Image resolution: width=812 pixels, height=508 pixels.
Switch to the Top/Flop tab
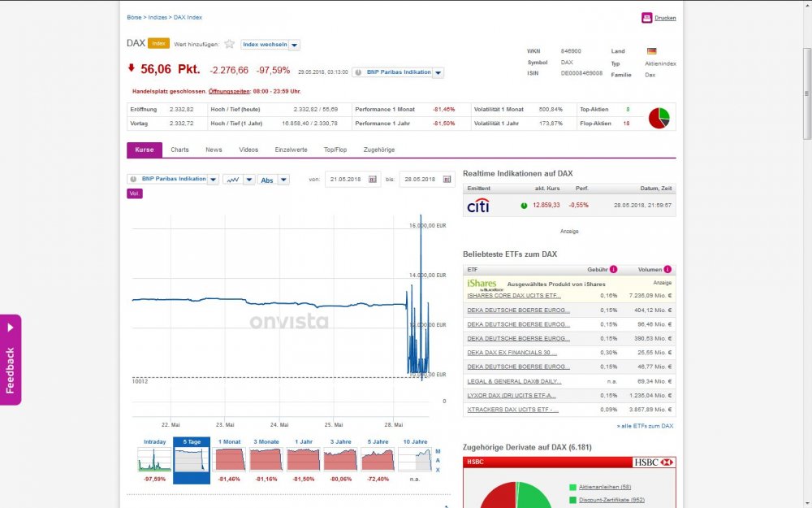335,150
